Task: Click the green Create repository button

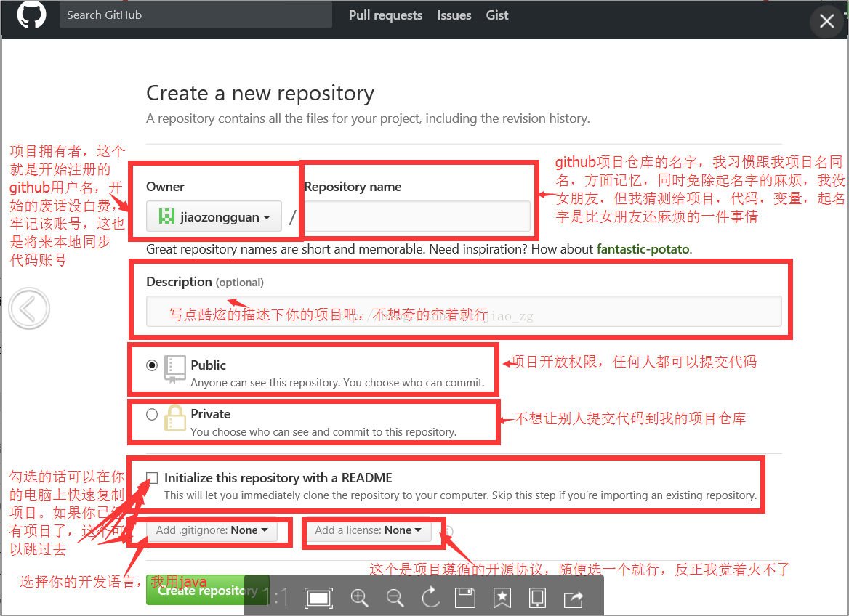Action: click(207, 590)
